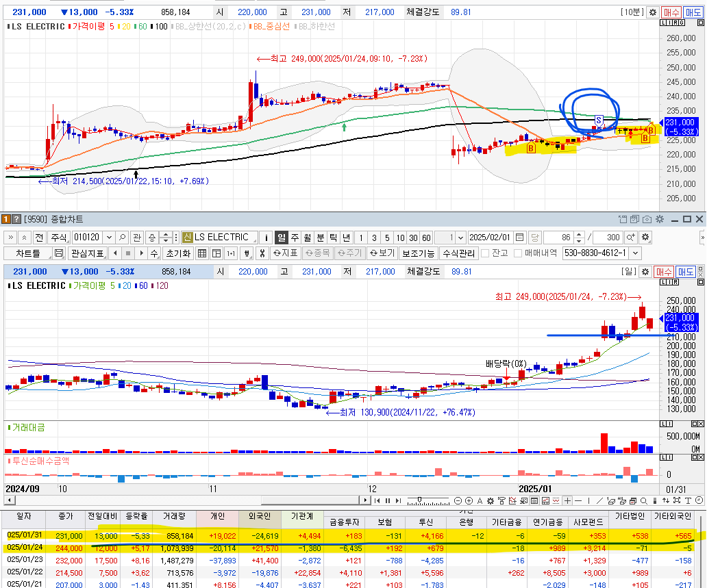This screenshot has width=707, height=588.
Task: Select 분 minute period toggle
Action: point(321,238)
